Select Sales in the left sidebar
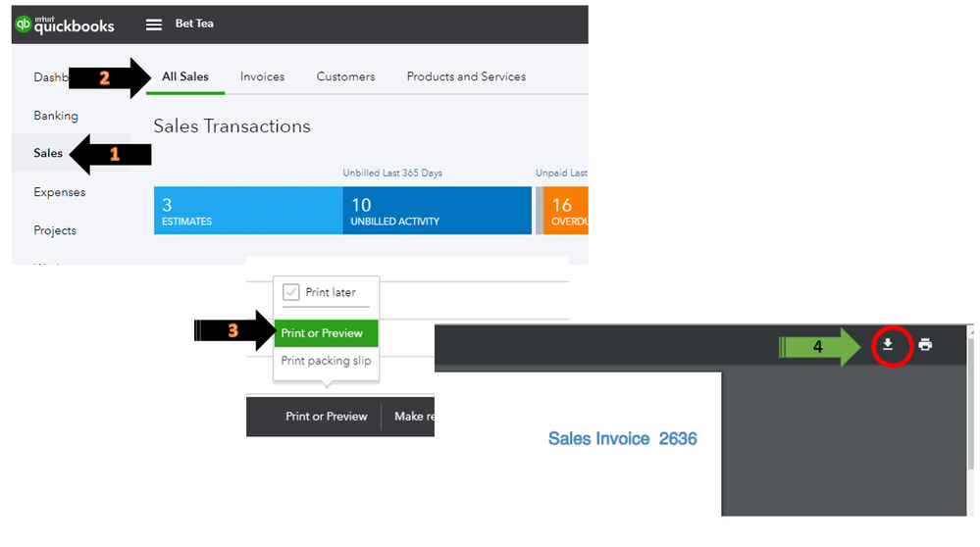980x547 pixels. [x=48, y=153]
